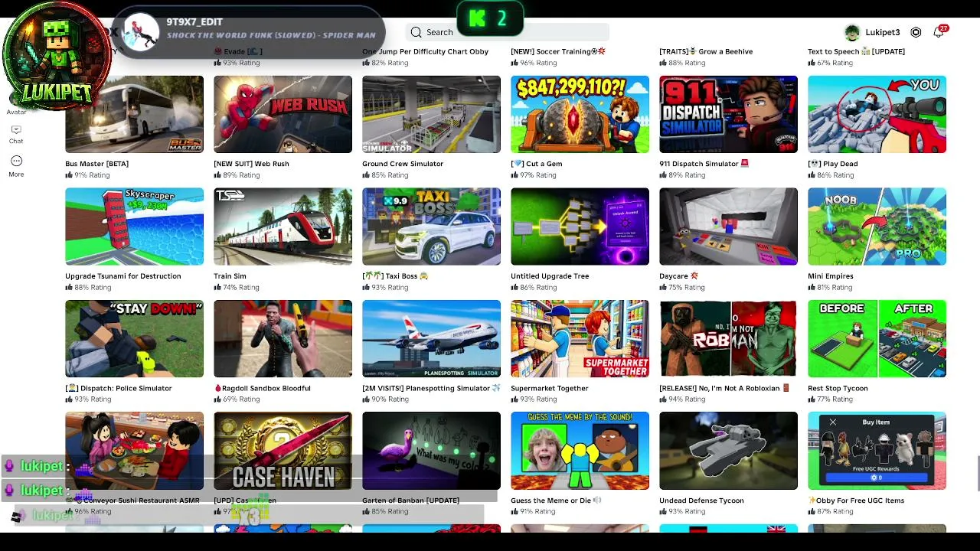This screenshot has height=551, width=980.
Task: Click the Ground Crew Simulator title
Action: pyautogui.click(x=403, y=164)
